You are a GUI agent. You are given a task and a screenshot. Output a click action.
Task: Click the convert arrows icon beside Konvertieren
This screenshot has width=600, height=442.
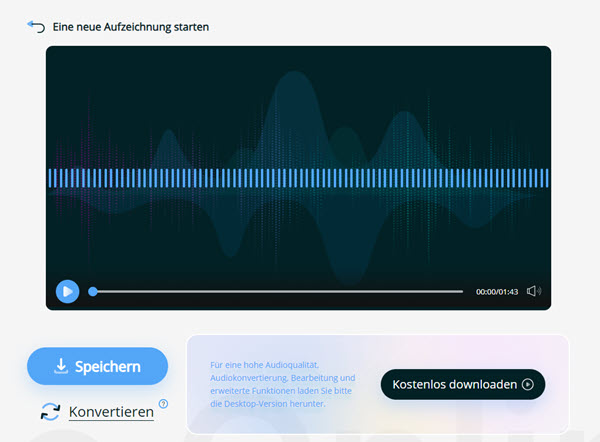tap(51, 412)
